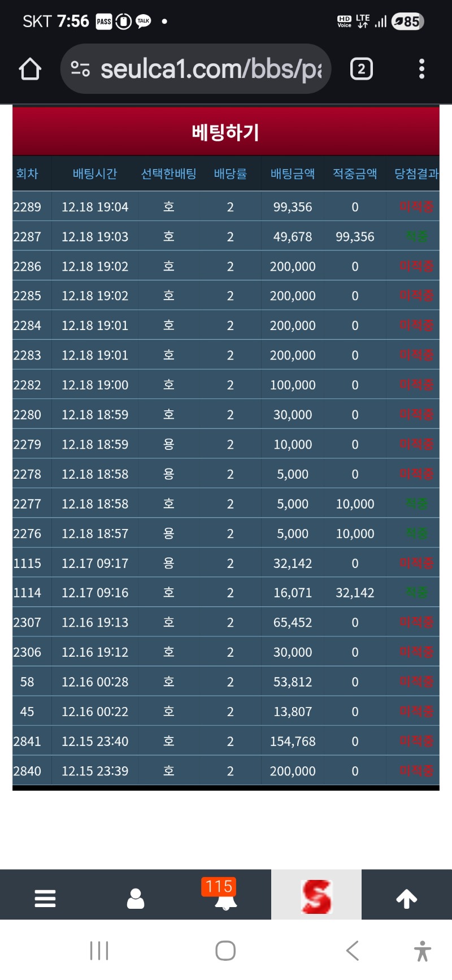
Task: Tap the 배팅시간 column header
Action: 95,174
